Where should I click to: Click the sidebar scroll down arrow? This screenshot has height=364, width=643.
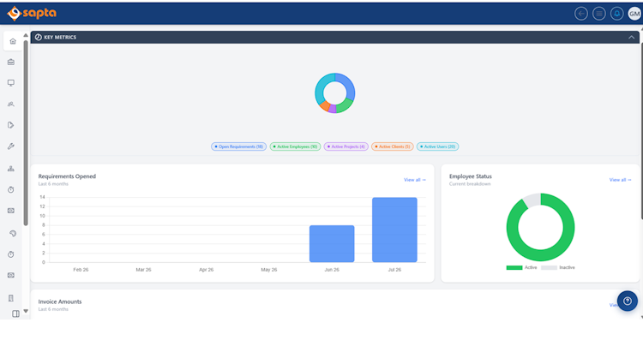(x=26, y=311)
